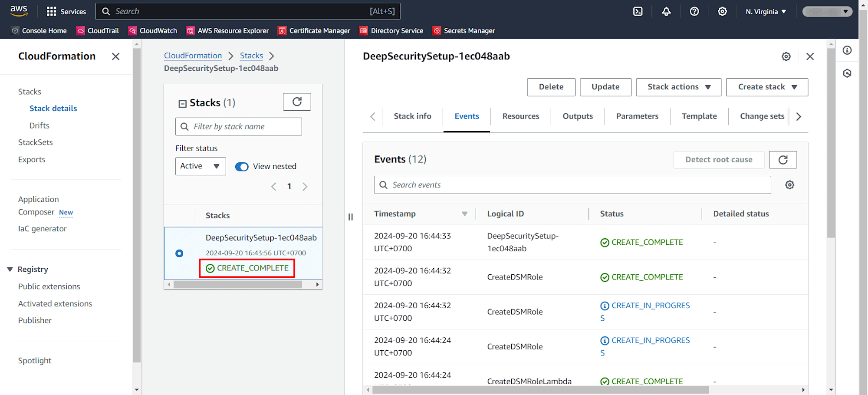The width and height of the screenshot is (868, 395).
Task: Switch to the Template tab
Action: click(x=699, y=116)
